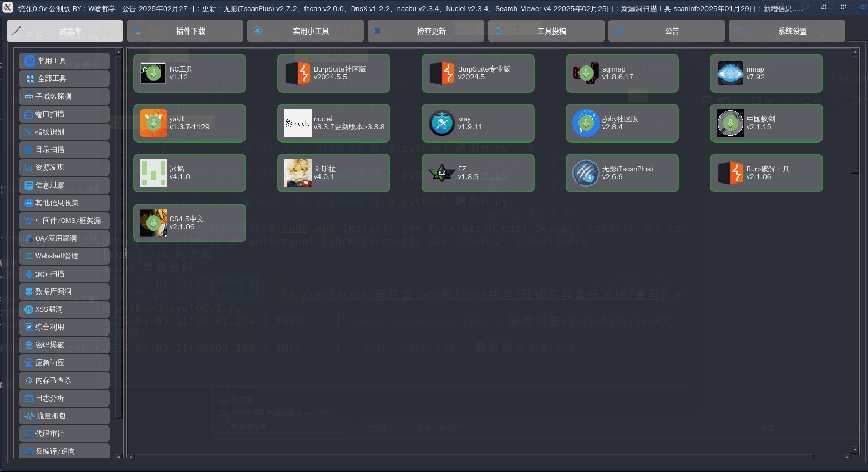Open the sqlmap download icon
868x472 pixels.
tap(586, 73)
